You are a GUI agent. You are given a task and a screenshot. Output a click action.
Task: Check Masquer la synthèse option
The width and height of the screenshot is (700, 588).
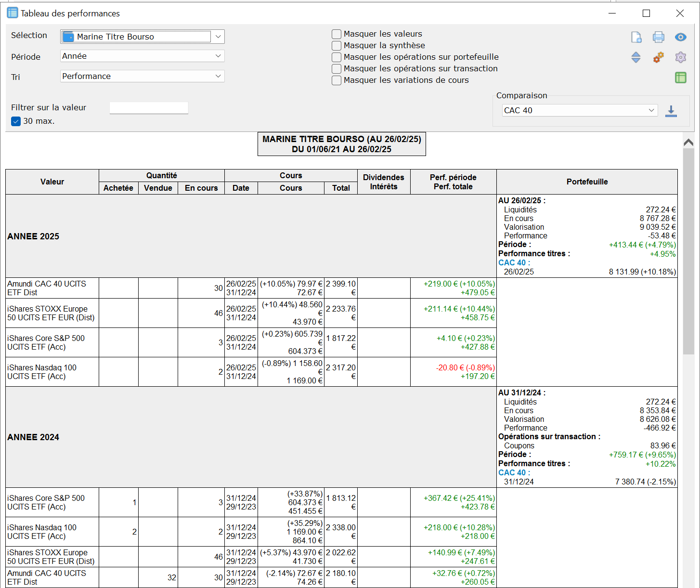[337, 46]
